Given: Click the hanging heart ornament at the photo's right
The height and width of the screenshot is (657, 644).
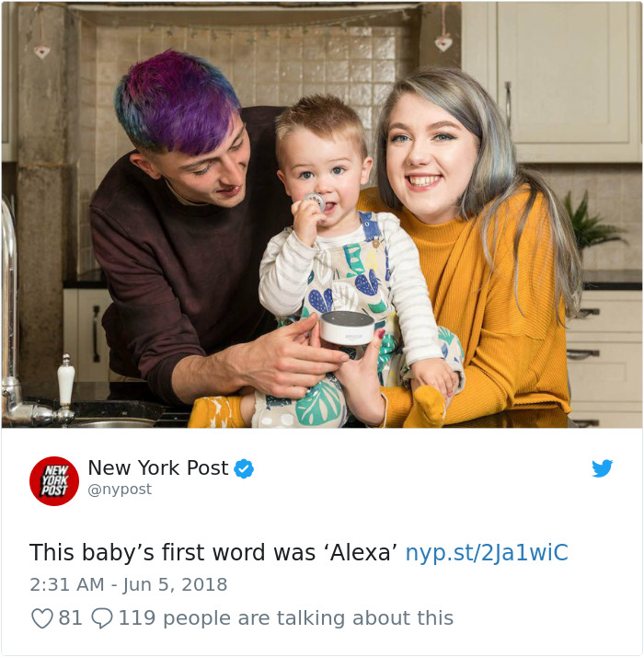Looking at the screenshot, I should (x=443, y=42).
